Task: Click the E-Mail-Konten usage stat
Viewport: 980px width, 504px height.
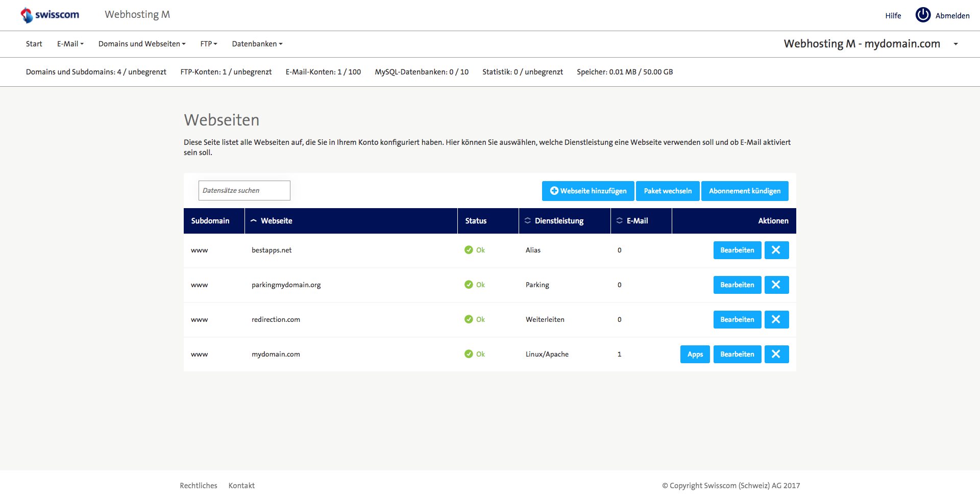Action: click(x=323, y=72)
